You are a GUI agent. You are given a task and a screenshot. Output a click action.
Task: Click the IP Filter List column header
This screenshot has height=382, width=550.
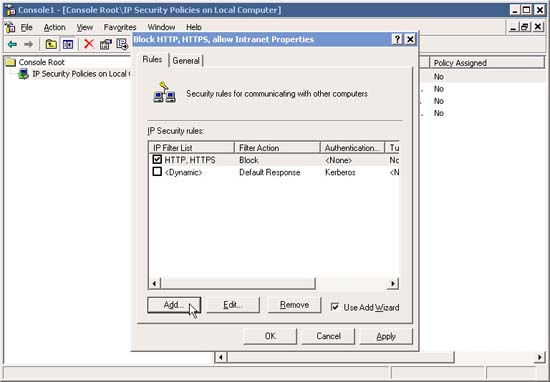coord(192,148)
